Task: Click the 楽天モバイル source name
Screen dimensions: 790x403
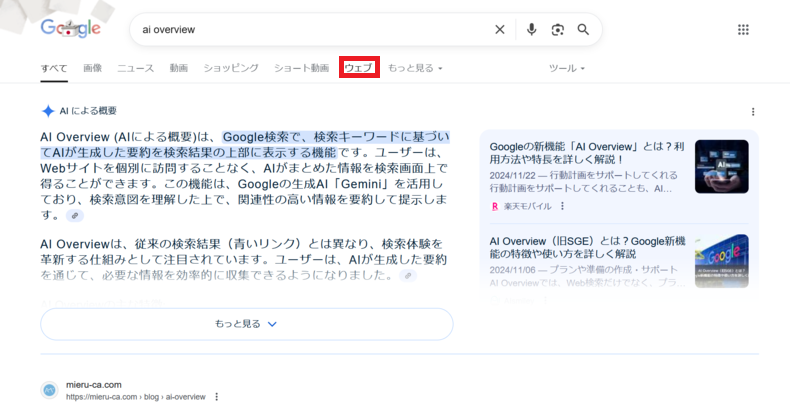Action: pyautogui.click(x=528, y=206)
